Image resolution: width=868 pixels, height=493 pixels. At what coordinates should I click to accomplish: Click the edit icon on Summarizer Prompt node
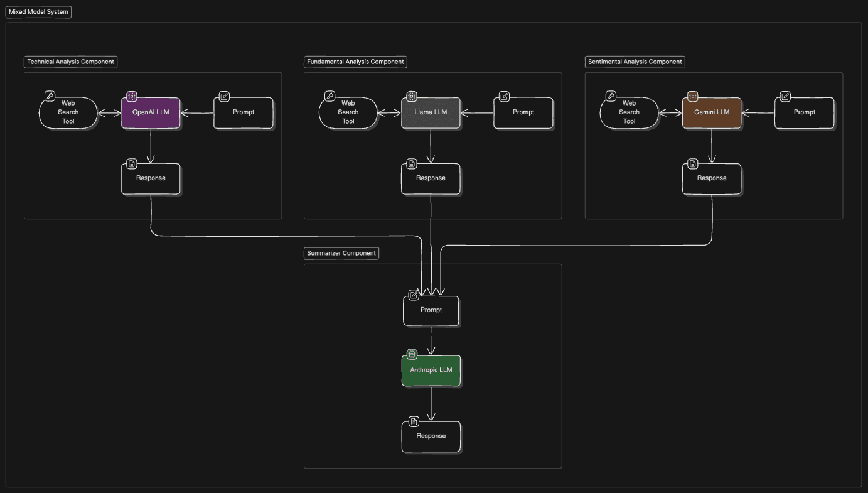[414, 295]
